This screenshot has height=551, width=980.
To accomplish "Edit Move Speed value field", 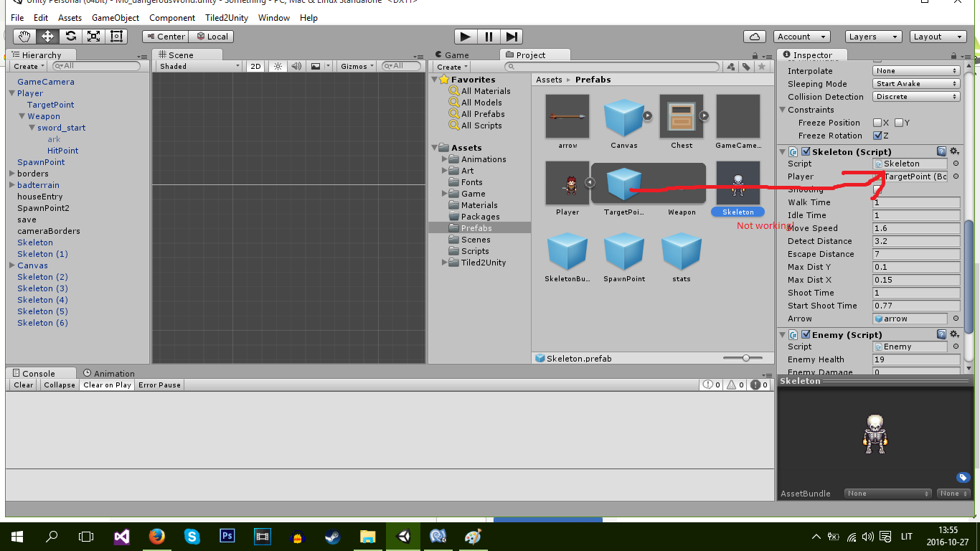I will pos(916,228).
